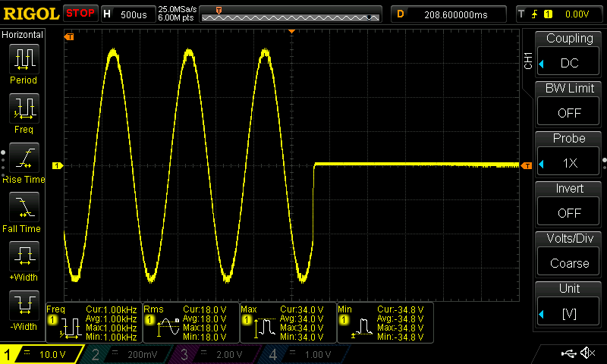Choose the Fall Time measurement icon
Viewport: 607px width, 364px height.
pos(23,208)
